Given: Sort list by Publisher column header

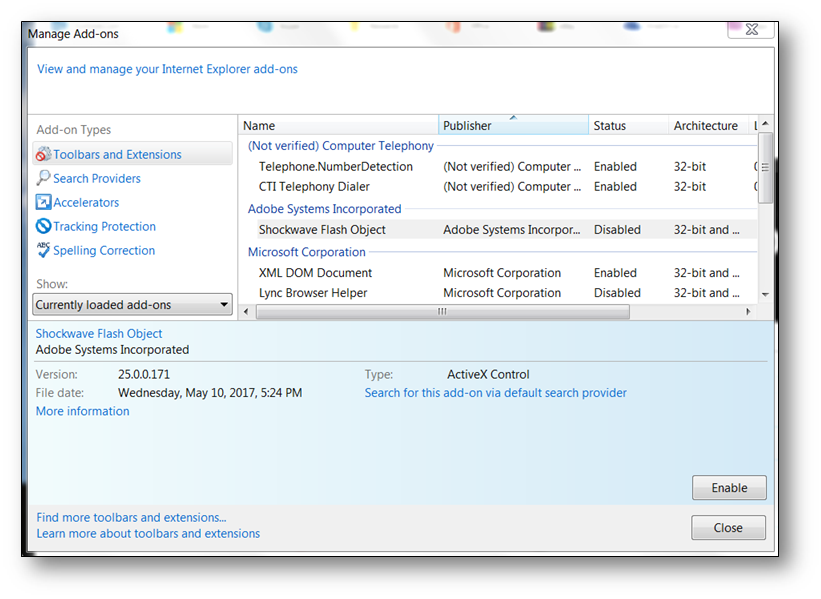Looking at the screenshot, I should 513,126.
